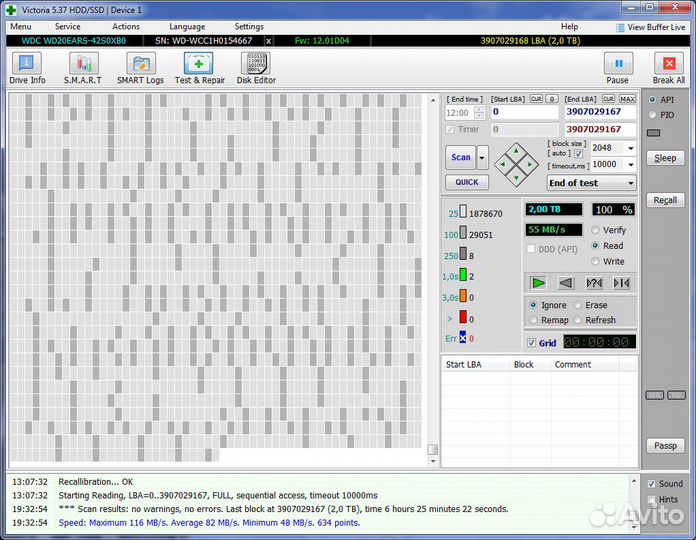Click the Pause icon
Image resolution: width=696 pixels, height=540 pixels.
(x=618, y=67)
